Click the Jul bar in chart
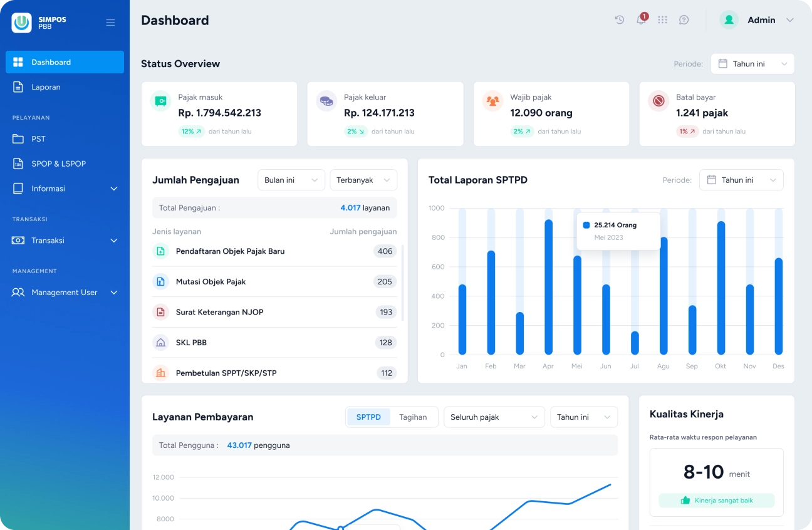Image resolution: width=812 pixels, height=530 pixels. pos(635,343)
